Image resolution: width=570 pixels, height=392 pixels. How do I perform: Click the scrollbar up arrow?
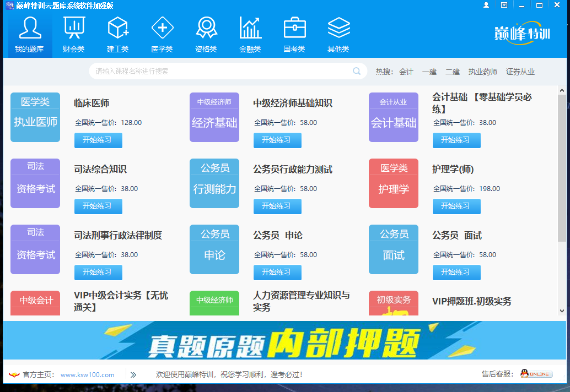(x=562, y=90)
